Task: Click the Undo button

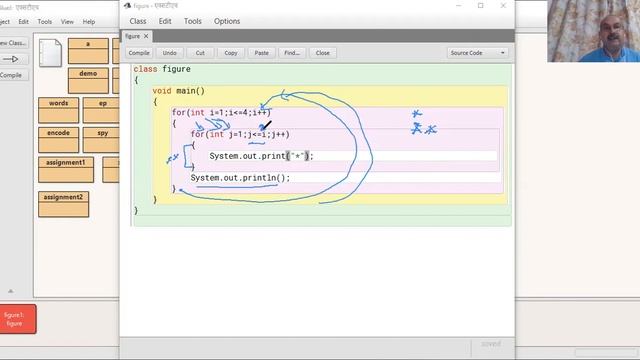Action: point(169,53)
